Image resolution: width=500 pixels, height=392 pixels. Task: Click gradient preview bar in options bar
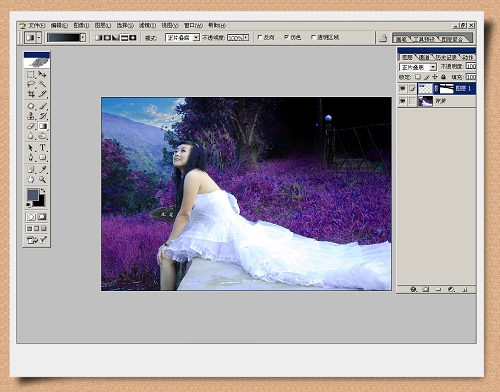point(63,38)
